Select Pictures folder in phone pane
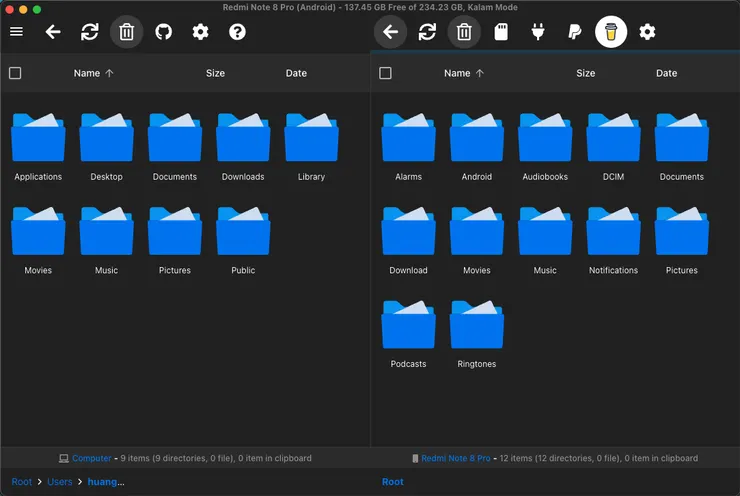Image resolution: width=740 pixels, height=496 pixels. (681, 241)
